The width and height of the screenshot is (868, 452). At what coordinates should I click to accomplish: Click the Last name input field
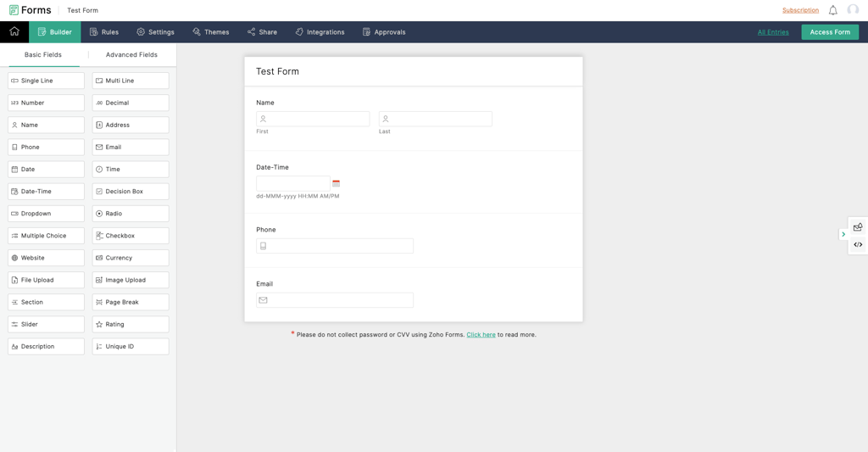[435, 119]
